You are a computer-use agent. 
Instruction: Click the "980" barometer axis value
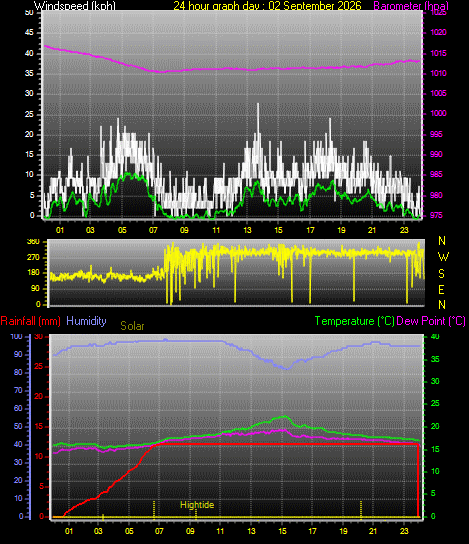tap(436, 195)
